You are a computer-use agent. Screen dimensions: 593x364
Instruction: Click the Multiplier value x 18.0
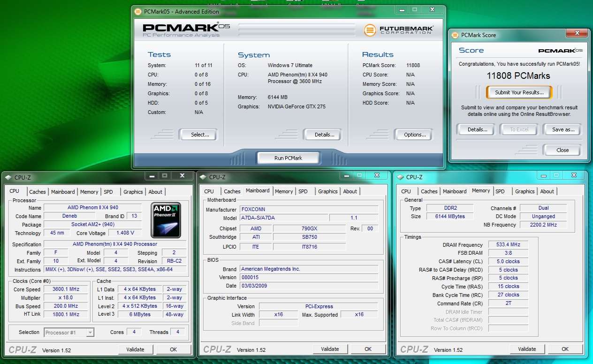pos(66,298)
